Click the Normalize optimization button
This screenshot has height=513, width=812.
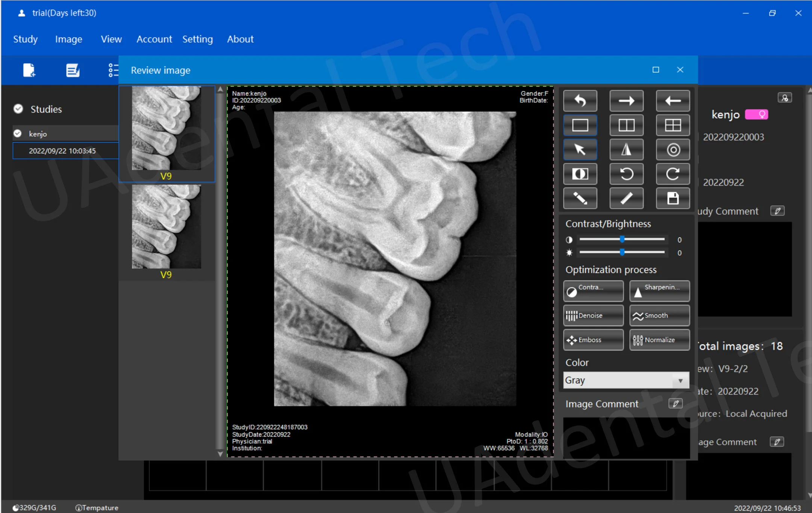click(x=659, y=340)
